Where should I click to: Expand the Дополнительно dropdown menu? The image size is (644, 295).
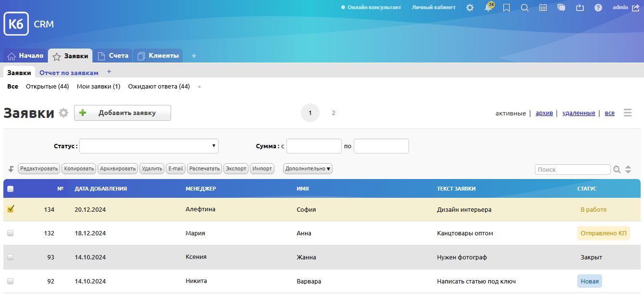[308, 169]
